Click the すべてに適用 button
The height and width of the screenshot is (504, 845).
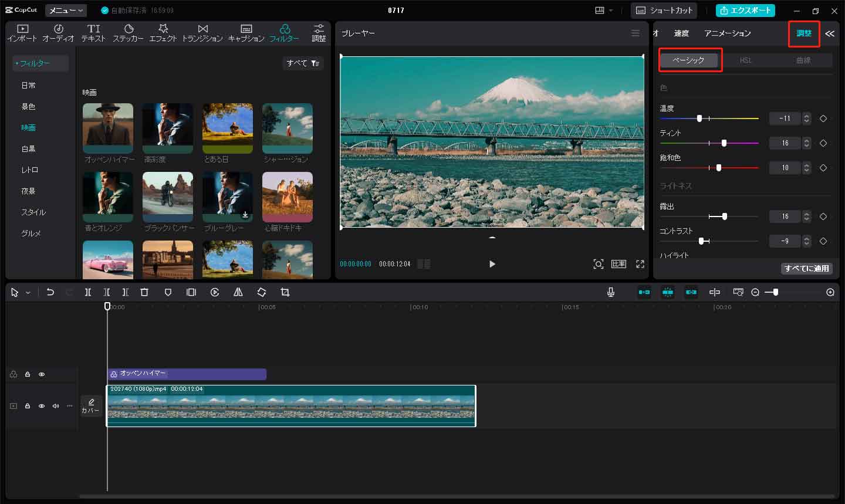pos(807,268)
